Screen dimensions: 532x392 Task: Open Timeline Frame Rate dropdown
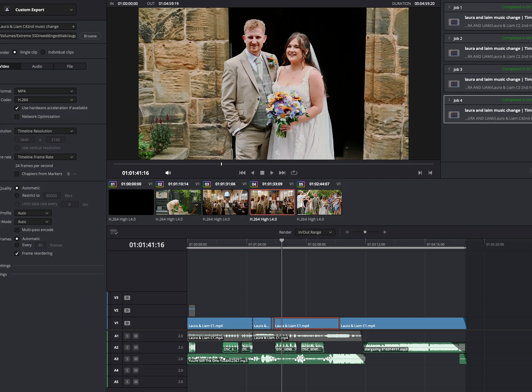45,157
